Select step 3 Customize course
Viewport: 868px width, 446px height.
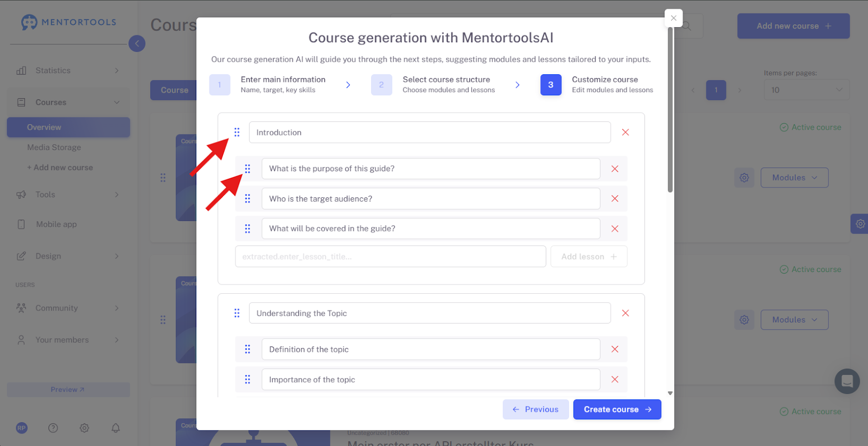pos(597,85)
